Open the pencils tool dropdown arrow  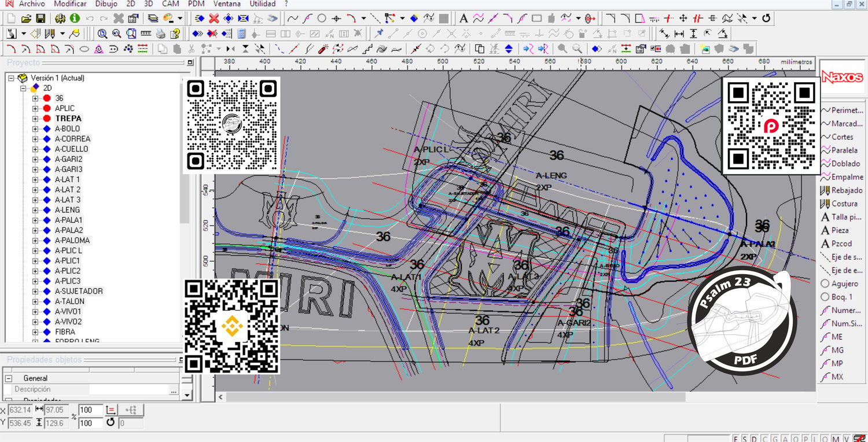tap(62, 34)
